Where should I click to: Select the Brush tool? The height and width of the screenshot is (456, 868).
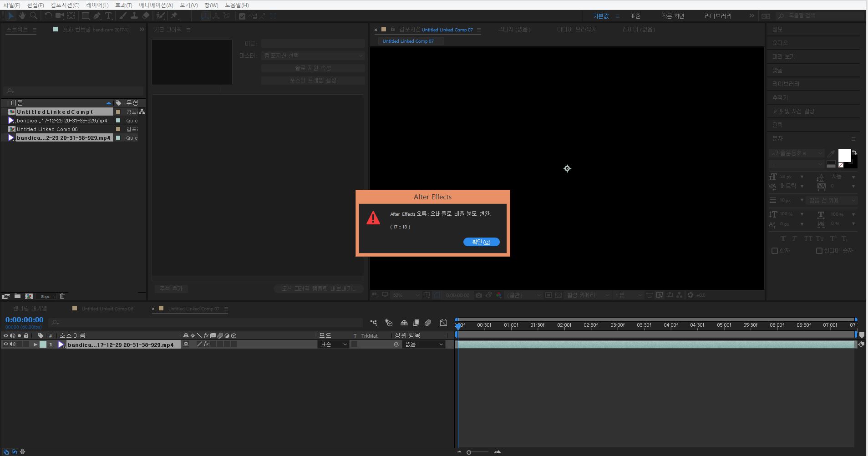(123, 16)
